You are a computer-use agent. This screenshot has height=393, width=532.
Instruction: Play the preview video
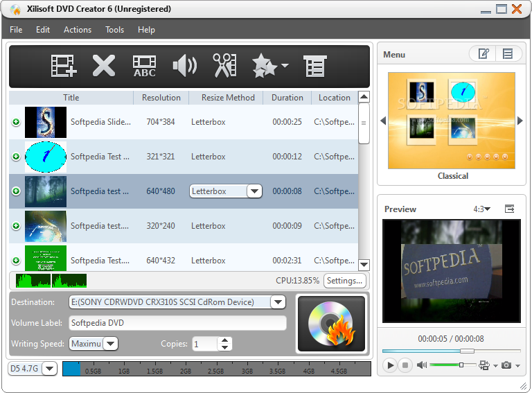[x=390, y=365]
